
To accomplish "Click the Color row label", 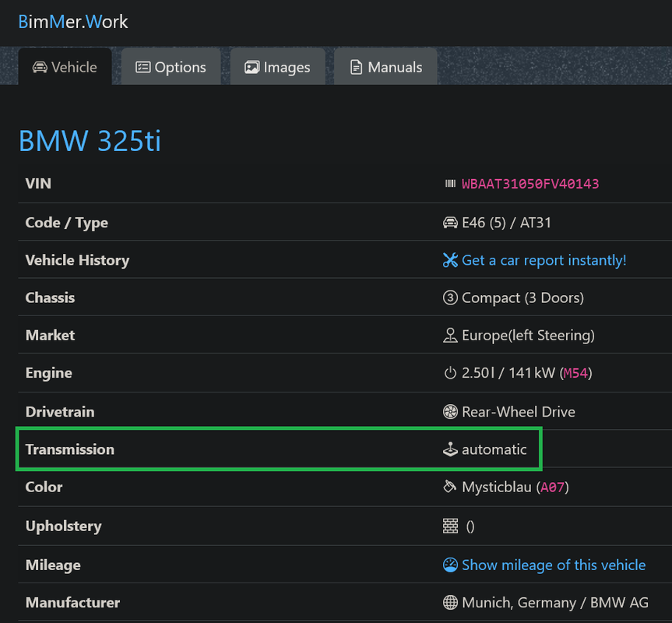I will (x=44, y=487).
